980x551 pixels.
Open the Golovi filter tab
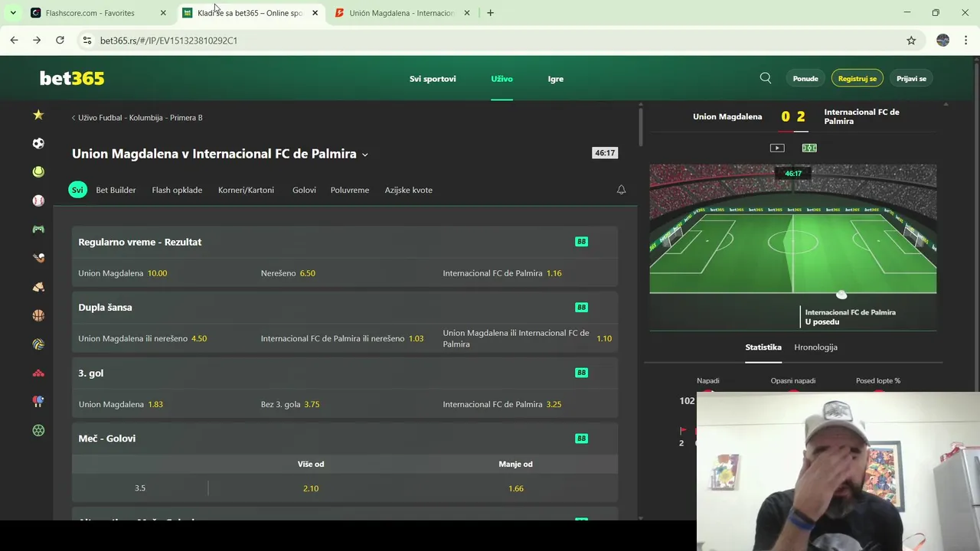pos(304,190)
